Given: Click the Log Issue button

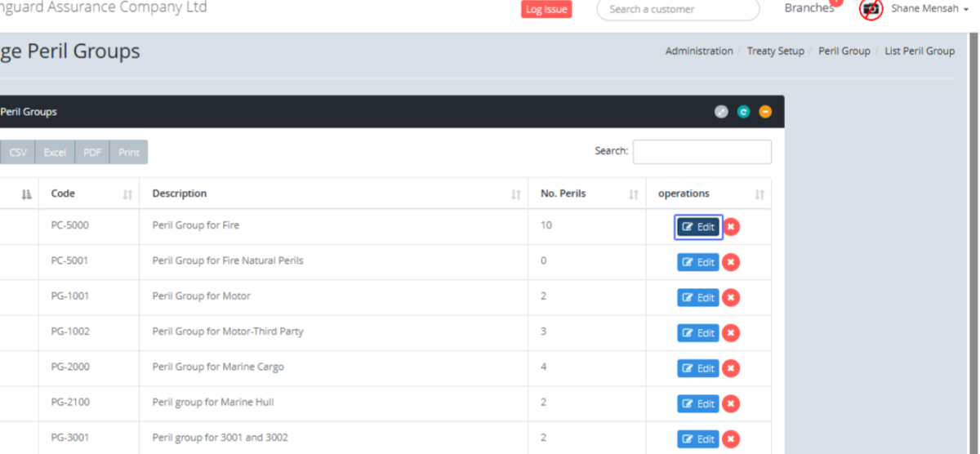Looking at the screenshot, I should point(546,9).
